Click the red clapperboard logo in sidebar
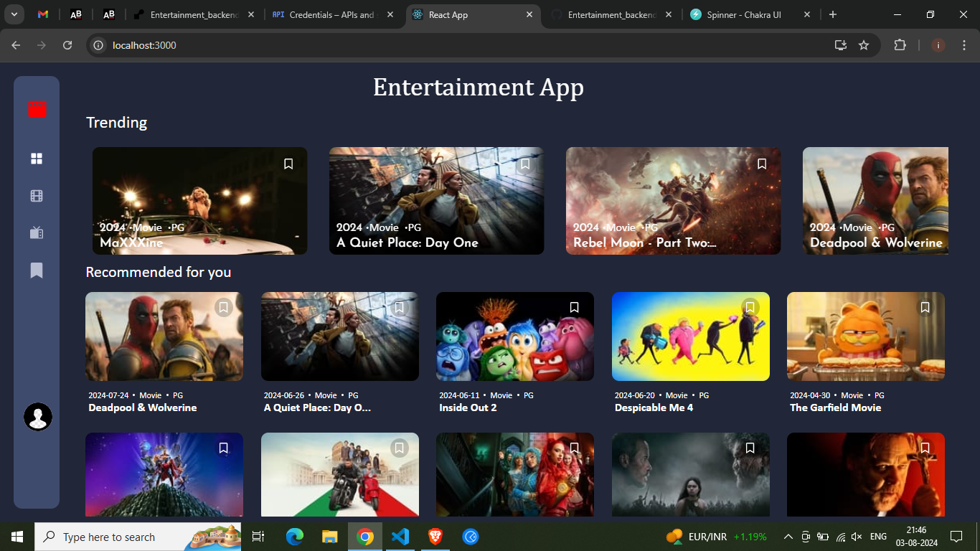 [37, 109]
